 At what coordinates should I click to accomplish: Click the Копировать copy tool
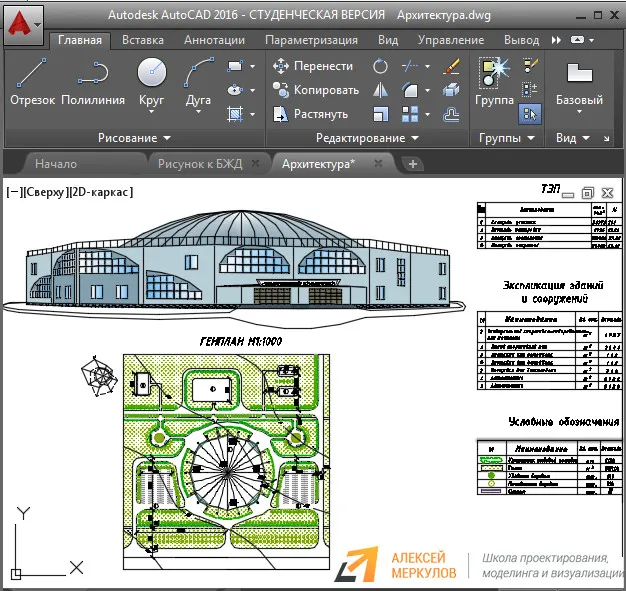[316, 90]
